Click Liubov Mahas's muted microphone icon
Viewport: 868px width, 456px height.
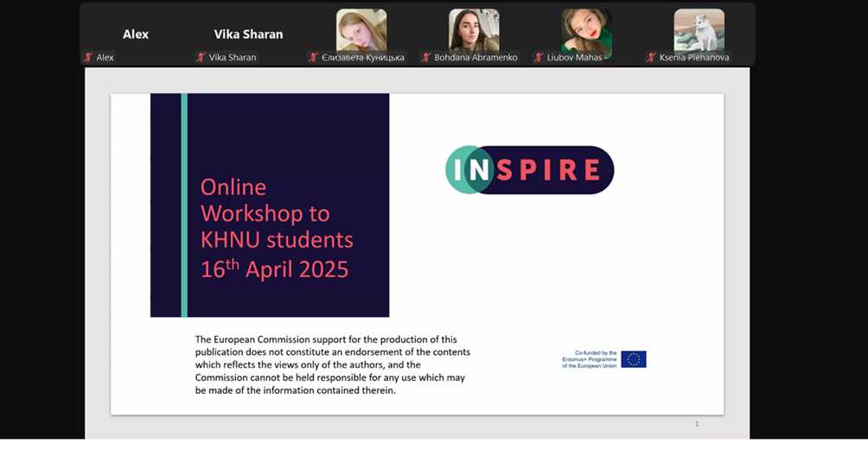[538, 58]
